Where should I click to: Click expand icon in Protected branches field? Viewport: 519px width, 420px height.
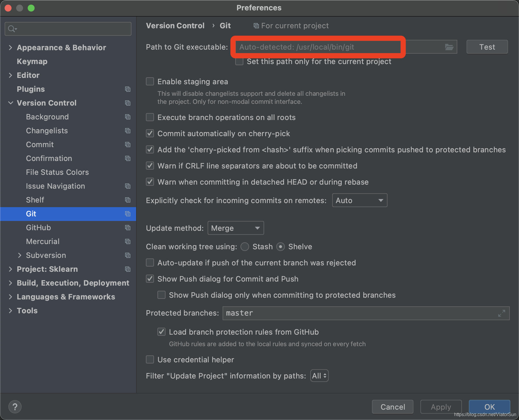(502, 313)
